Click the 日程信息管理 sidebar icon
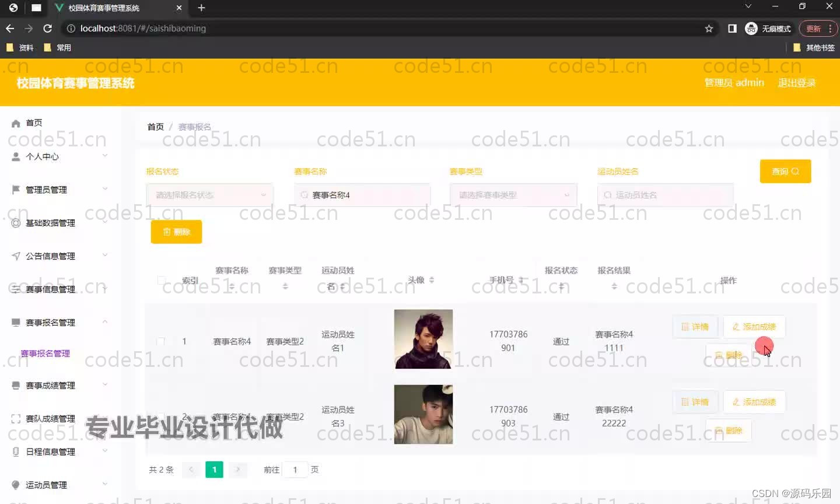This screenshot has width=840, height=504. click(x=16, y=452)
